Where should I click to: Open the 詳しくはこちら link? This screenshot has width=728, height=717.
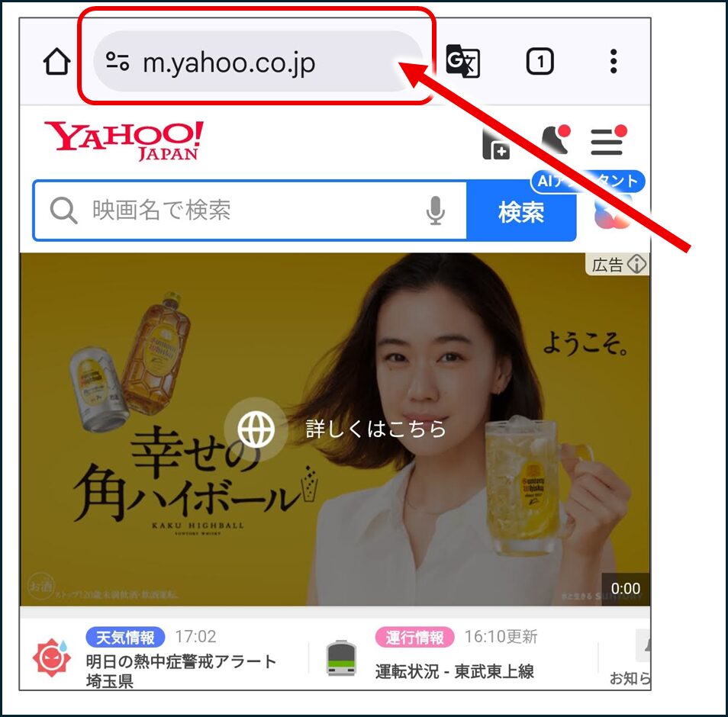coord(375,429)
